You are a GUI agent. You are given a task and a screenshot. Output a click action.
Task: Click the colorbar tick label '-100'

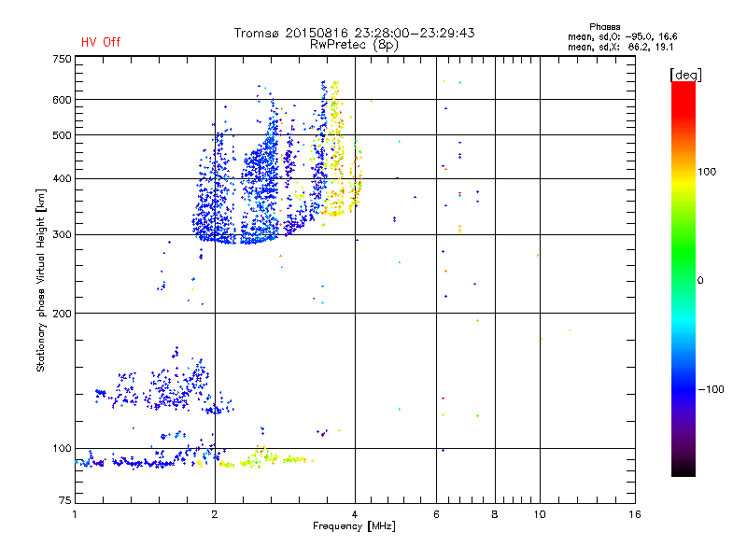coord(712,389)
